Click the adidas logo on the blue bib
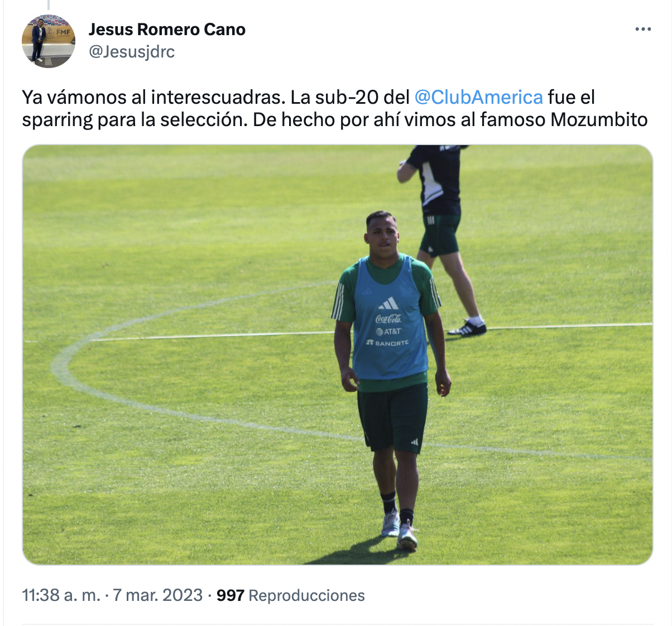The width and height of the screenshot is (672, 626). (x=388, y=304)
